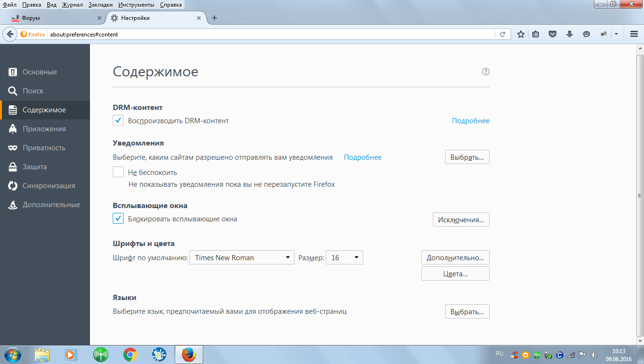644x364 pixels.
Task: Expand the dropdown arrow next to fly icon
Action: tap(616, 34)
